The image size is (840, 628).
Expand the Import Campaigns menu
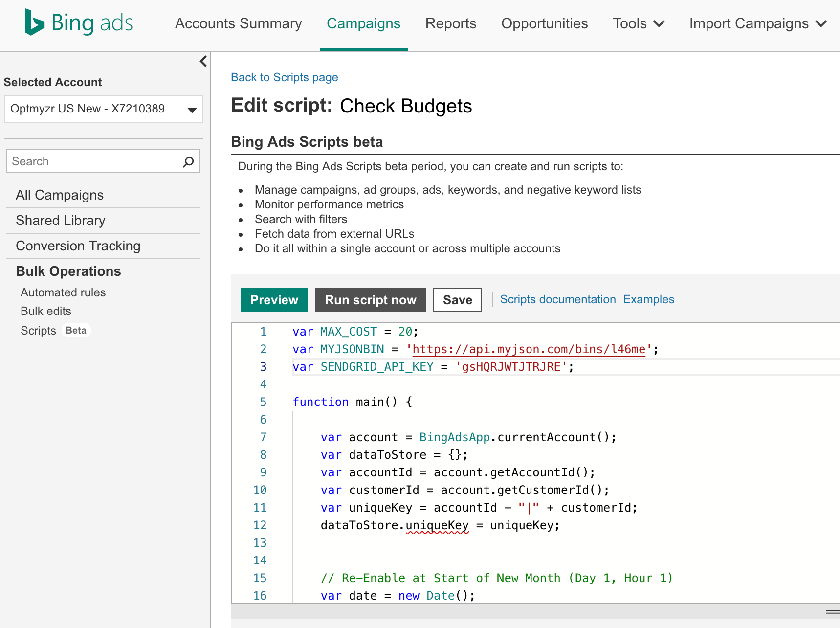(758, 23)
